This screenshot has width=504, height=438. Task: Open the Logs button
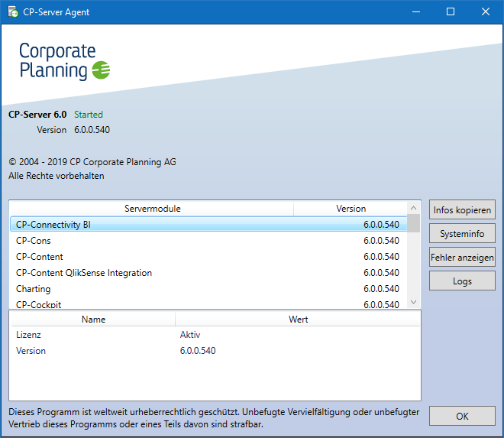(x=462, y=281)
